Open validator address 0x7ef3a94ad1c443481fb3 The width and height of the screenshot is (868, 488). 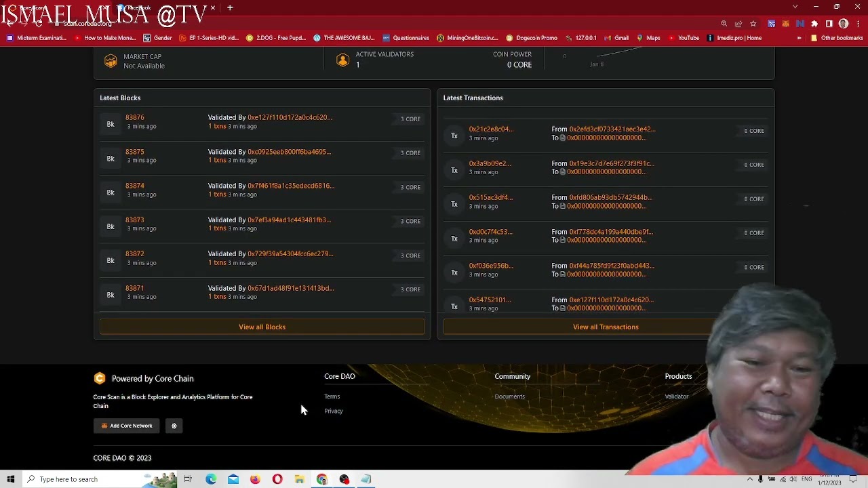coord(290,220)
